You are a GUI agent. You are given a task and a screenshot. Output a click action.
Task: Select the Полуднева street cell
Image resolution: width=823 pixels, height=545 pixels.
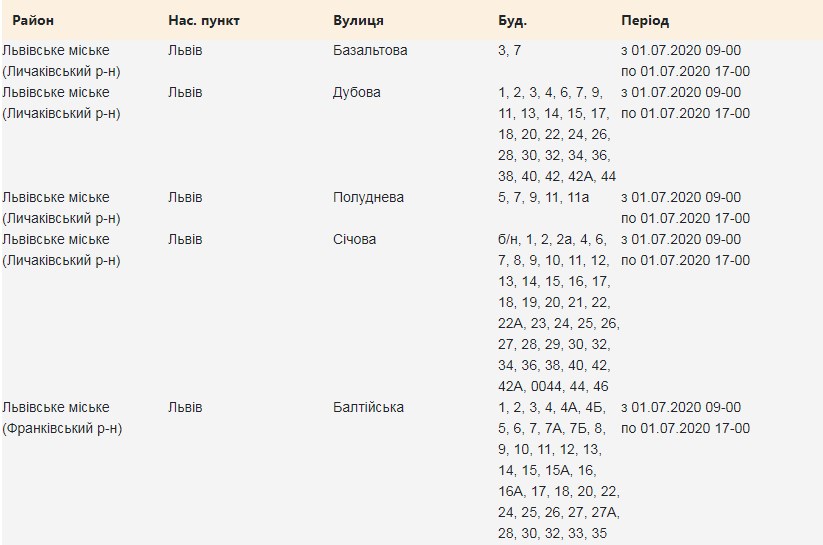[x=368, y=197]
